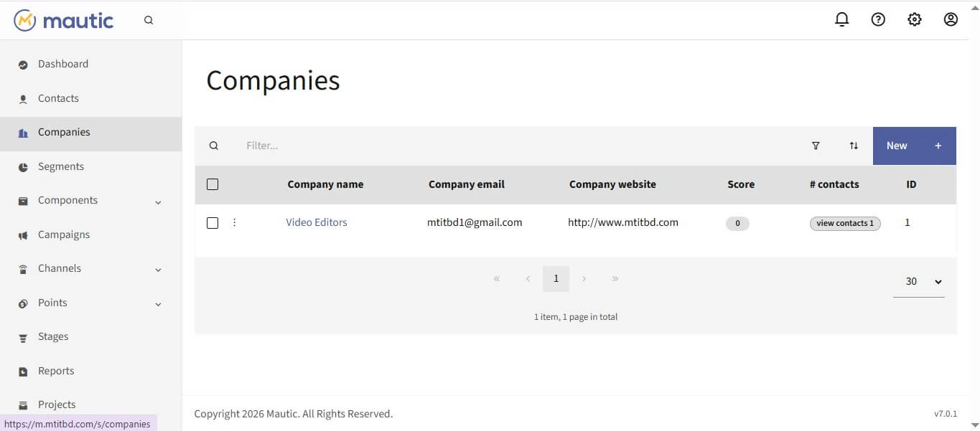Open the Segments page from sidebar
Image resolution: width=980 pixels, height=431 pixels.
(60, 166)
